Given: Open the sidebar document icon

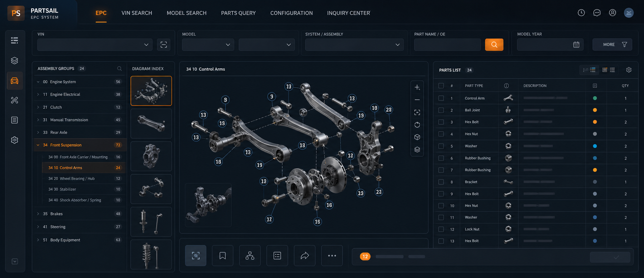Looking at the screenshot, I should 15,120.
